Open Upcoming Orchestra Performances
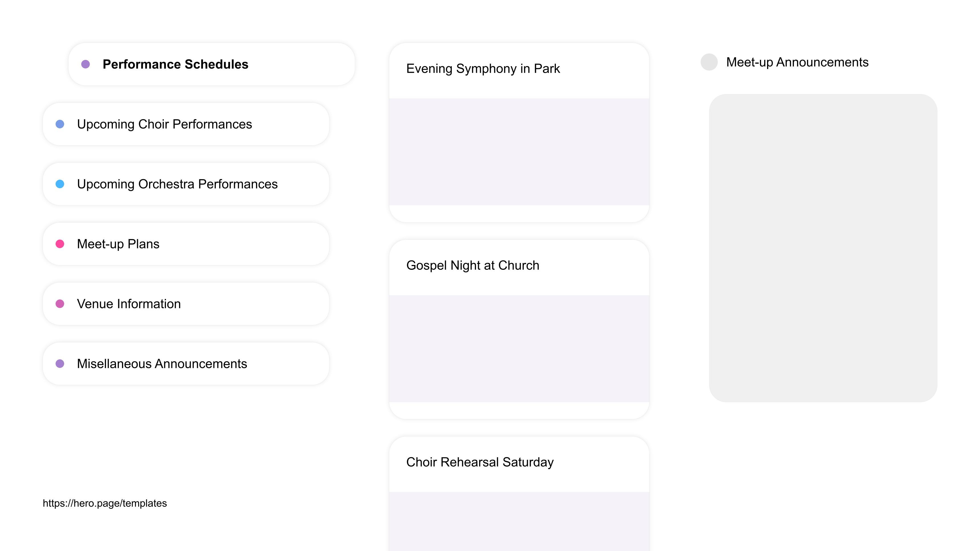The width and height of the screenshot is (980, 551). (186, 184)
